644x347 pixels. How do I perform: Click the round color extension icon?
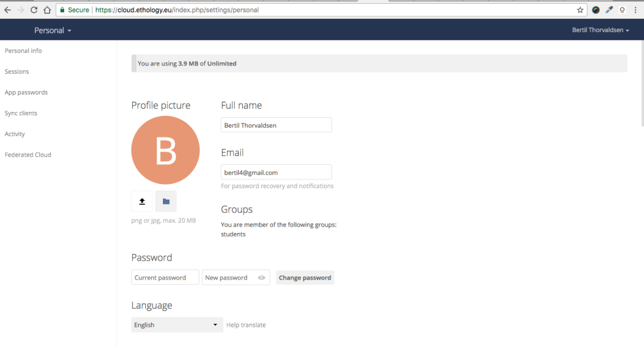596,10
